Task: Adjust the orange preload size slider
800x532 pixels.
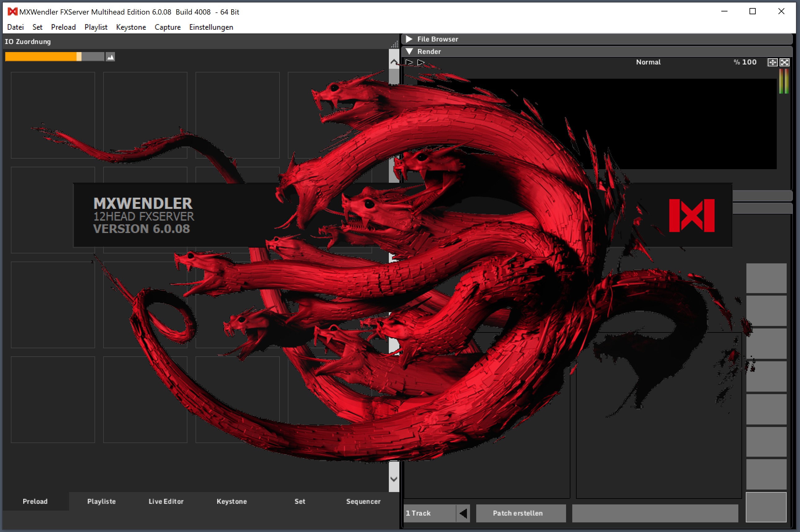Action: [x=79, y=57]
